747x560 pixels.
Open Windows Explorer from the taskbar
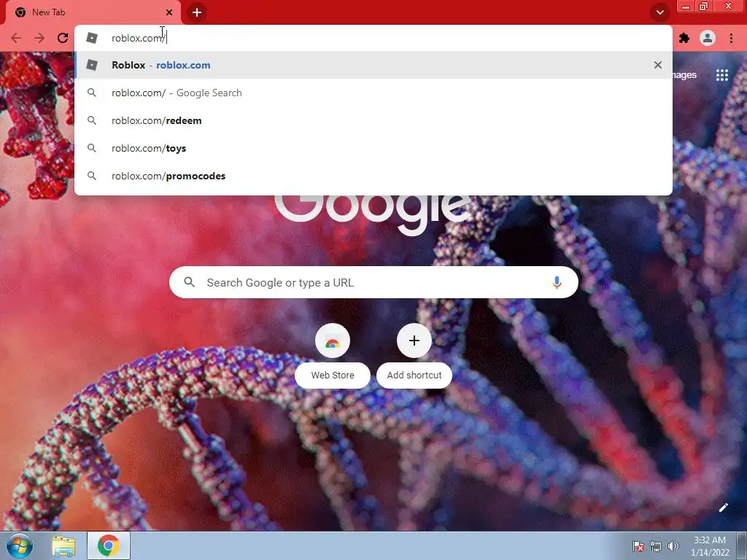63,546
